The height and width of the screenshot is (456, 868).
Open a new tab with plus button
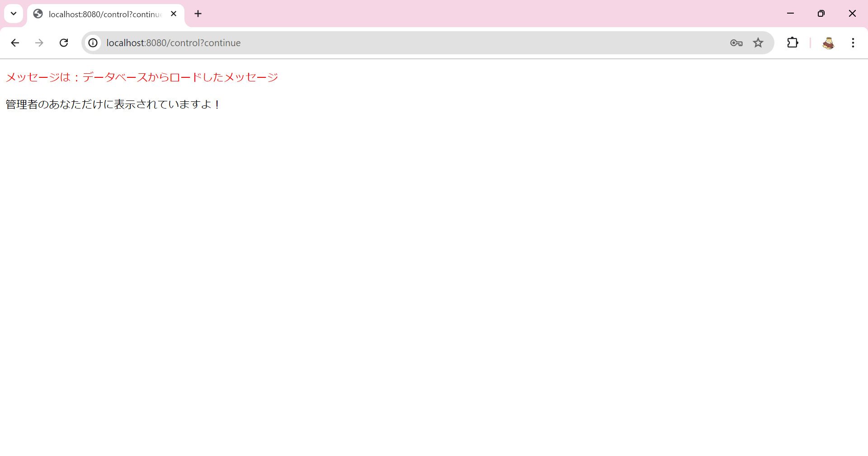point(198,14)
